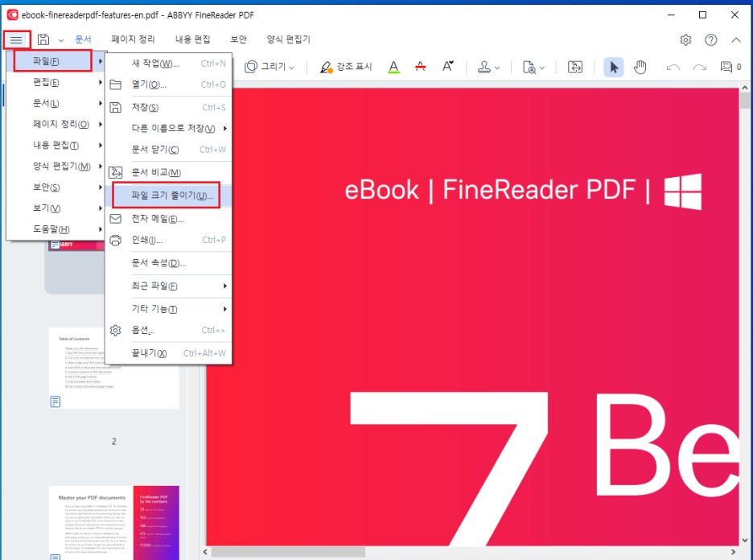The height and width of the screenshot is (560, 753).
Task: Click the undo arrow
Action: [x=673, y=68]
